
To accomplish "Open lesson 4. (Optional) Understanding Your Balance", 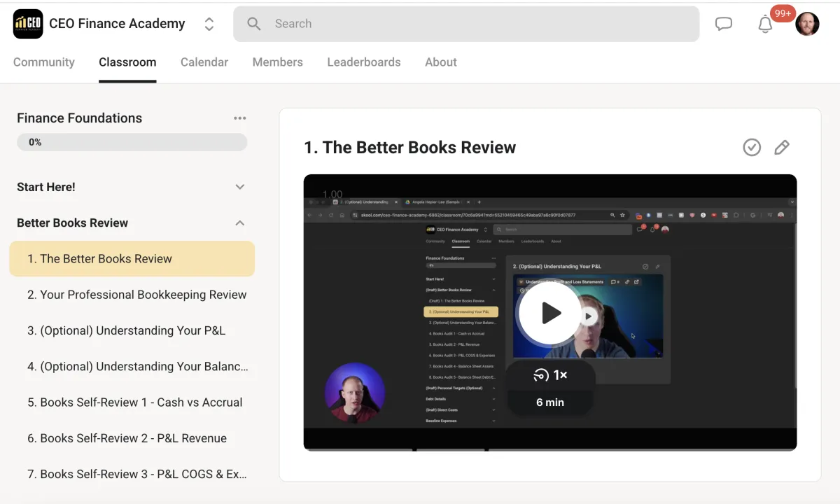I will (132, 366).
